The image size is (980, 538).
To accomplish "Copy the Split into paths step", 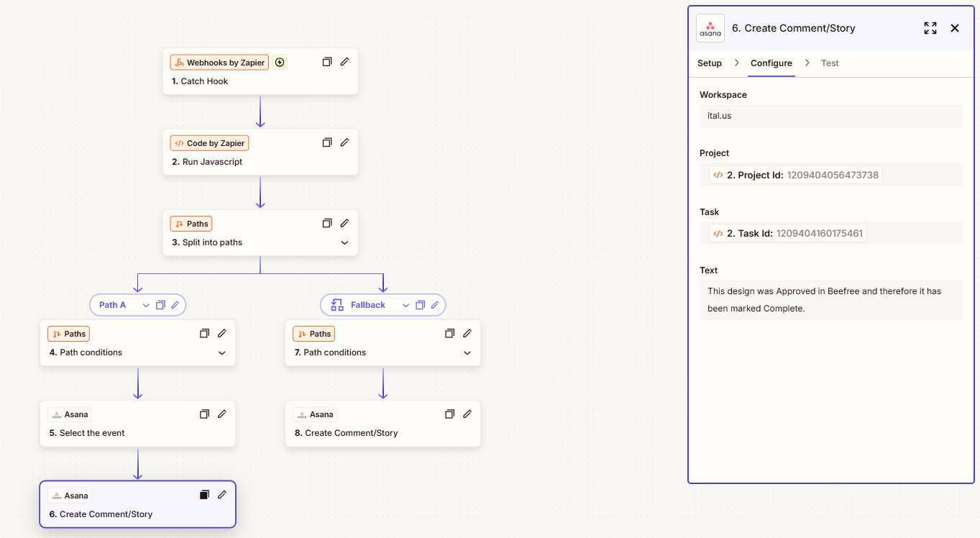I will click(327, 223).
